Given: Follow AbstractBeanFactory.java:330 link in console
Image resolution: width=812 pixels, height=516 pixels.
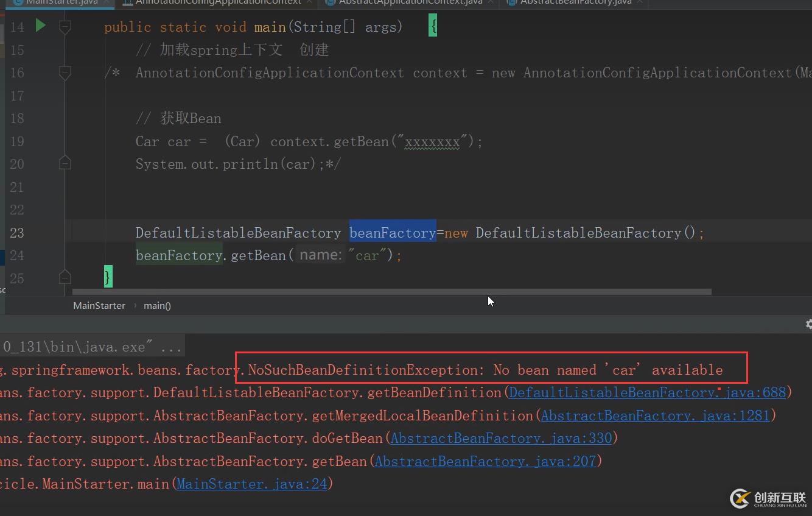Looking at the screenshot, I should click(x=500, y=439).
